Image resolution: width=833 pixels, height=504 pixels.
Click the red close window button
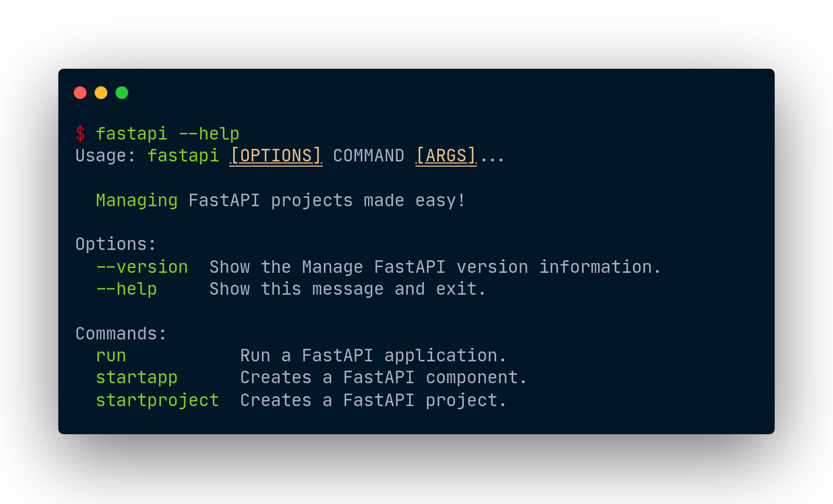click(80, 93)
